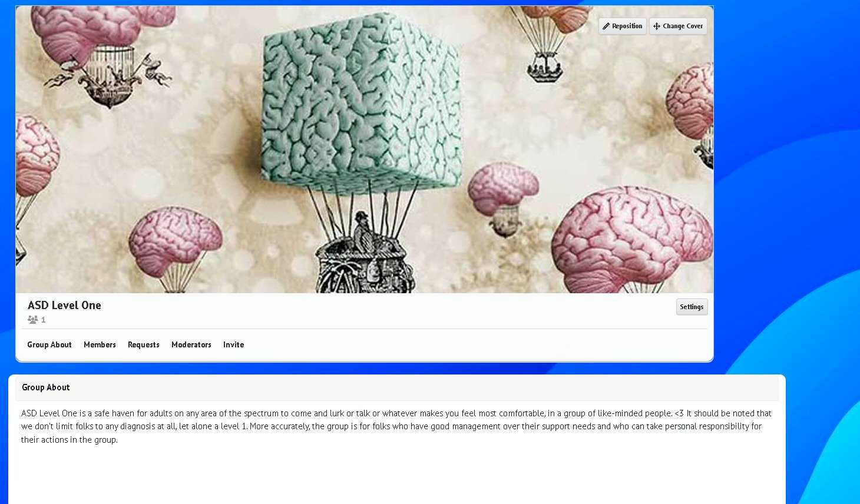This screenshot has height=504, width=860.
Task: Open the Members tab
Action: tap(100, 344)
